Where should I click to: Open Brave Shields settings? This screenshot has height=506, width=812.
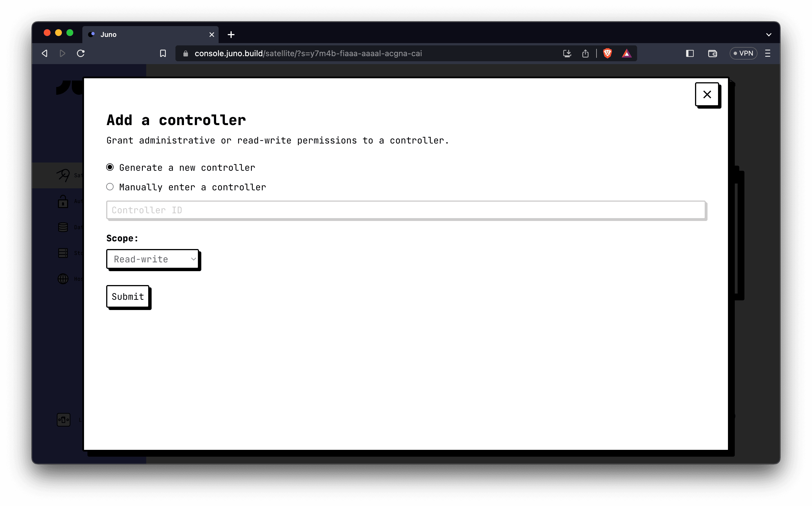[x=607, y=53]
